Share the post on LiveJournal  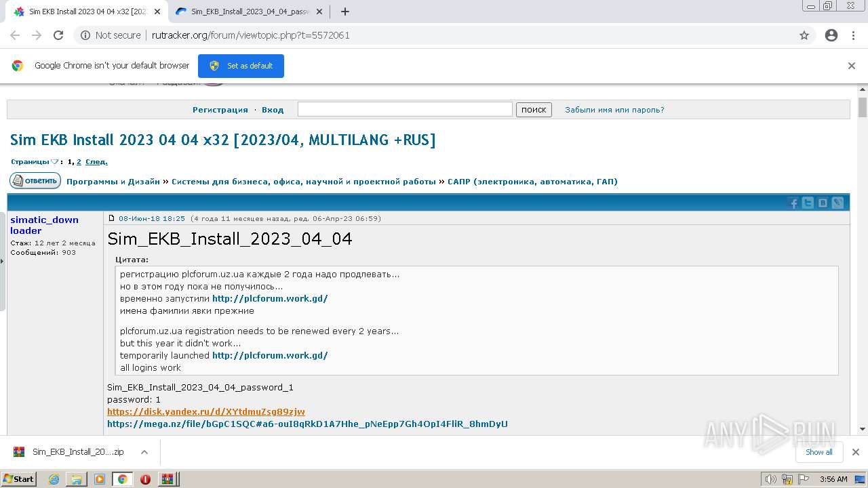tap(837, 203)
